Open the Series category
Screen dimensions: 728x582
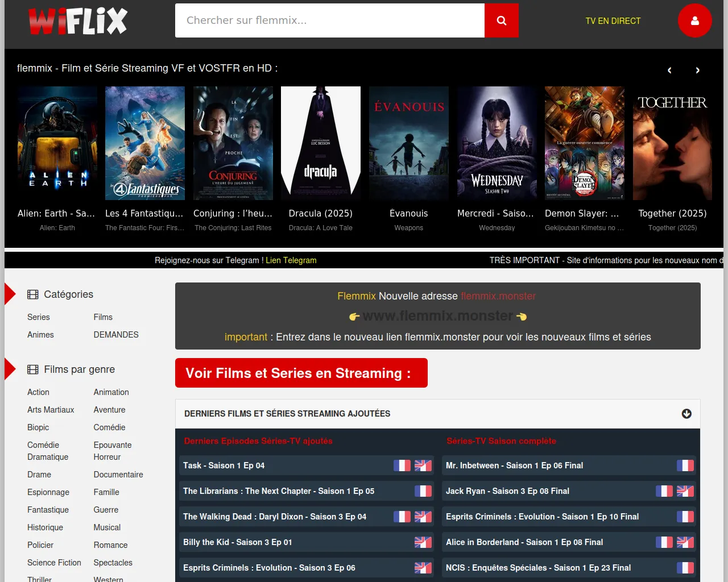[x=39, y=317]
